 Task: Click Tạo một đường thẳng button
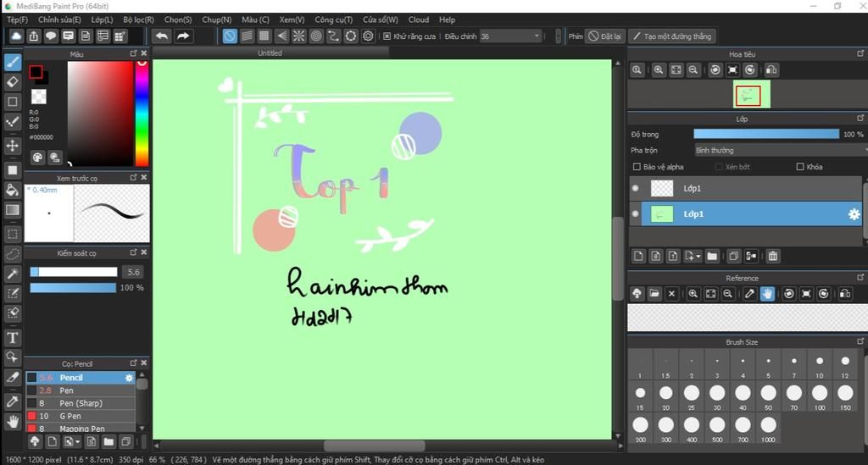coord(672,36)
